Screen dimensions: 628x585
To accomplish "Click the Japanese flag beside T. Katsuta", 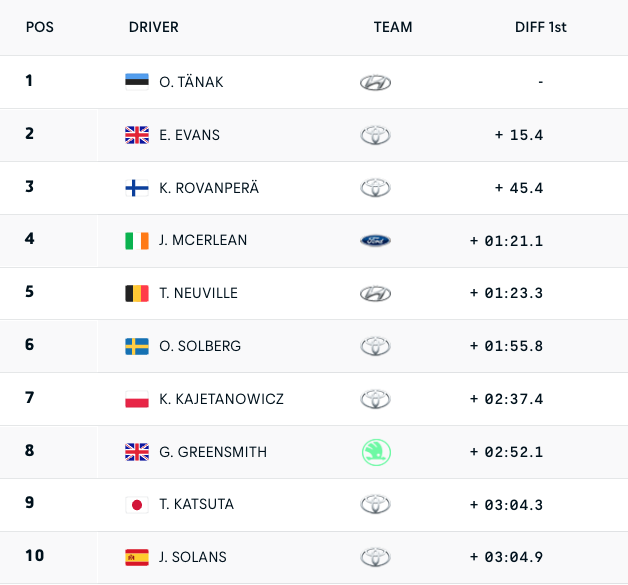I will click(136, 505).
